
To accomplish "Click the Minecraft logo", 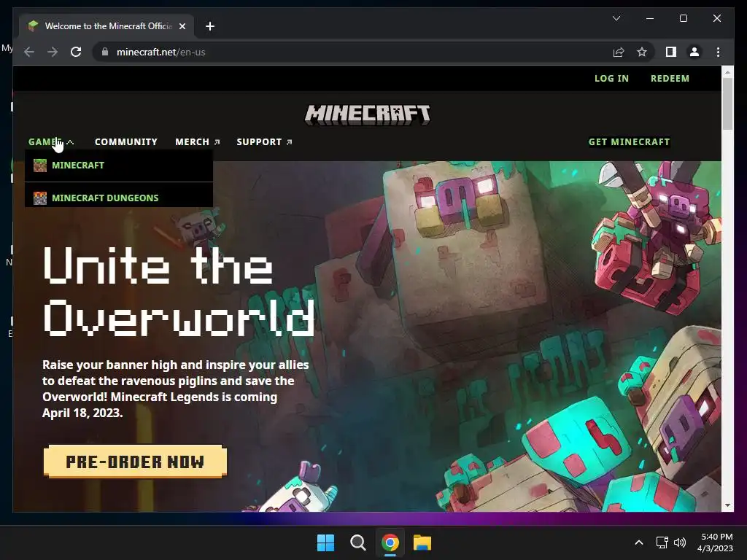I will (368, 114).
